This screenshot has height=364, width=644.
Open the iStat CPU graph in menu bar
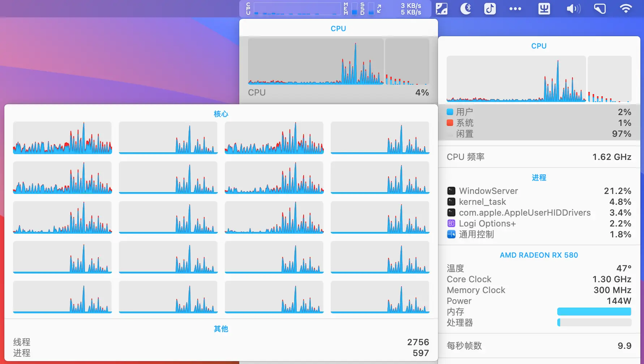coord(297,9)
